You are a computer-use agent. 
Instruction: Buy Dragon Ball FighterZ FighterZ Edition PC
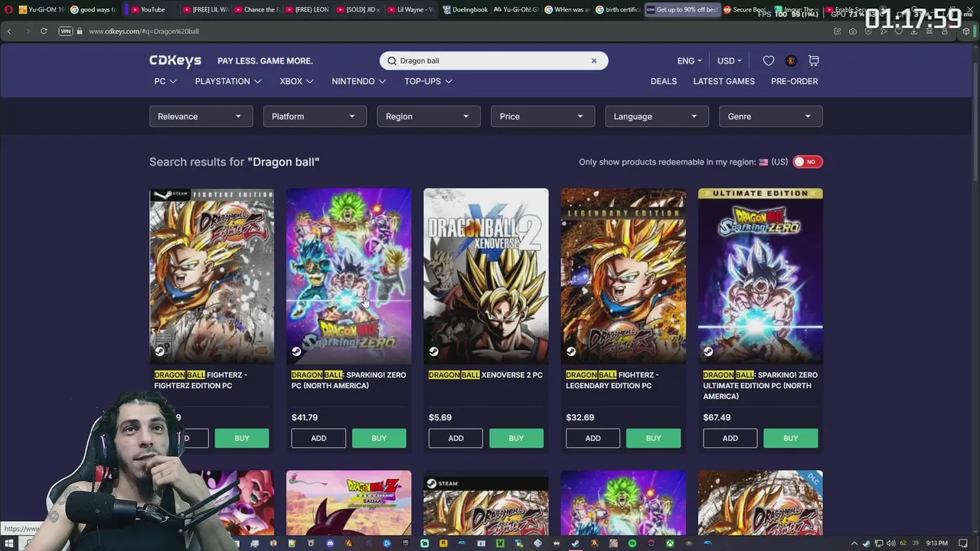pos(242,438)
